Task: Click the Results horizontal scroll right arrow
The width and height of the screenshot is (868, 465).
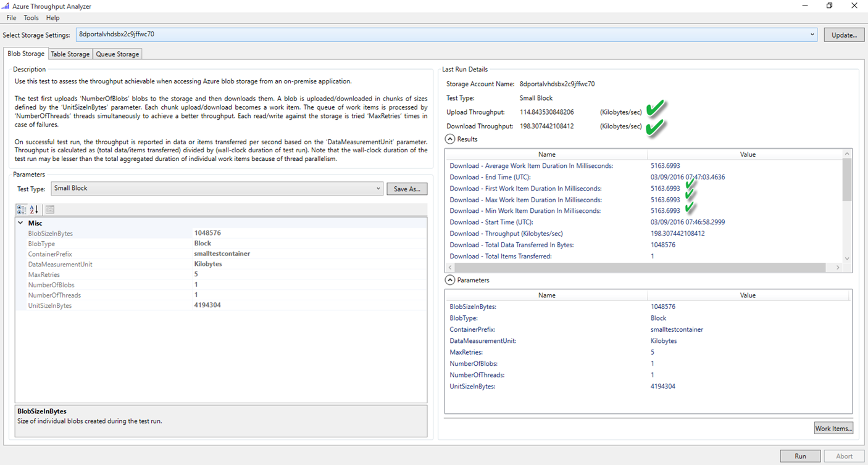Action: tap(838, 268)
